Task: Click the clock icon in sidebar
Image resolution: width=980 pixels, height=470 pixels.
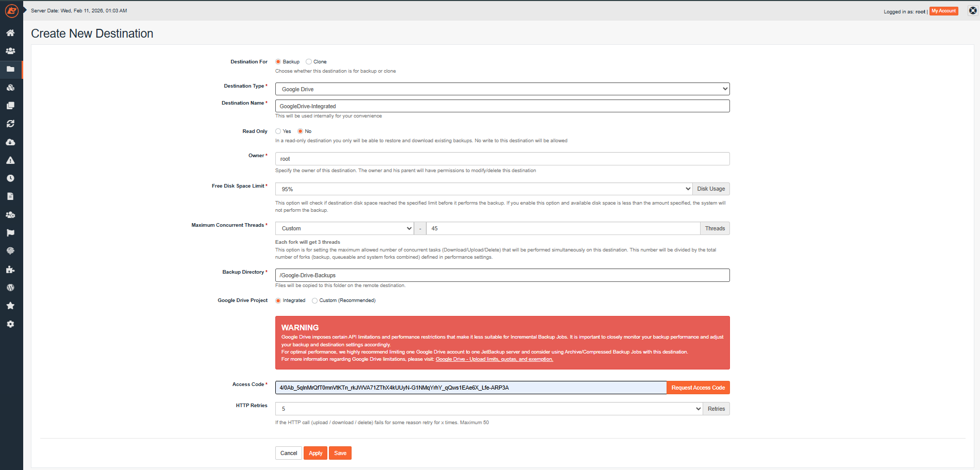Action: 10,178
